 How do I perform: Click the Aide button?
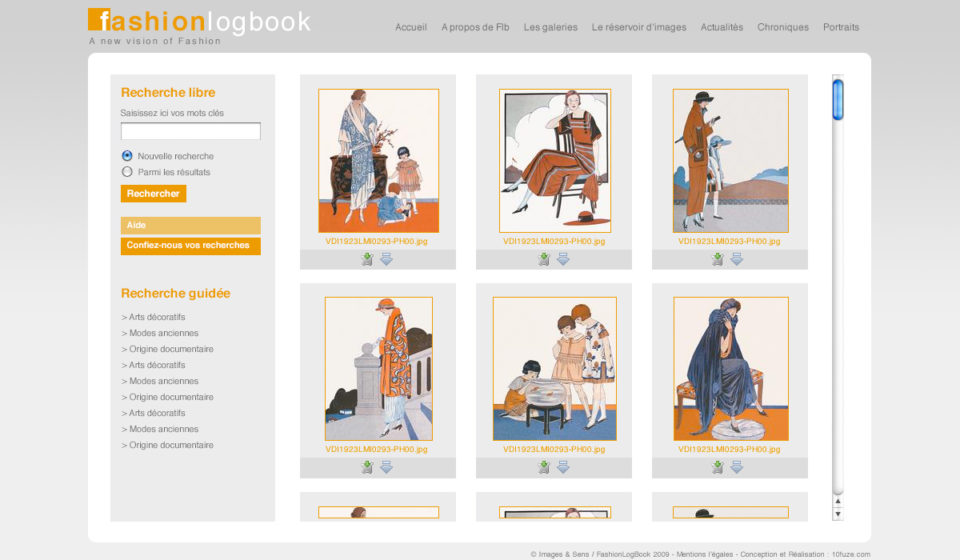(x=190, y=225)
